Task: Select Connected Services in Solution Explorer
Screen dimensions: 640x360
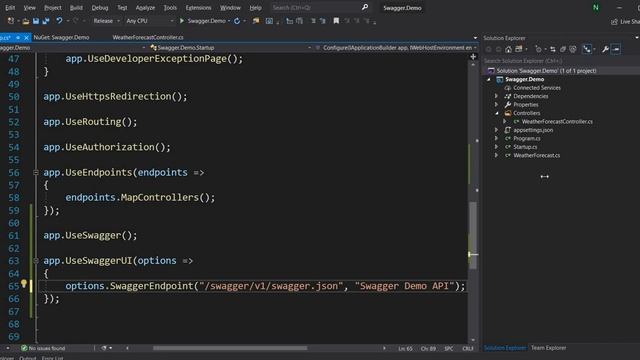Action: (537, 88)
